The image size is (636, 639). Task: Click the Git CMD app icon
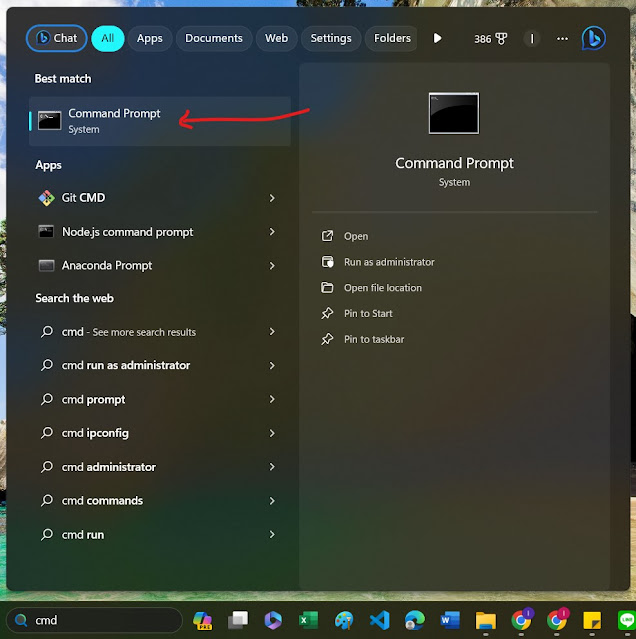point(46,198)
